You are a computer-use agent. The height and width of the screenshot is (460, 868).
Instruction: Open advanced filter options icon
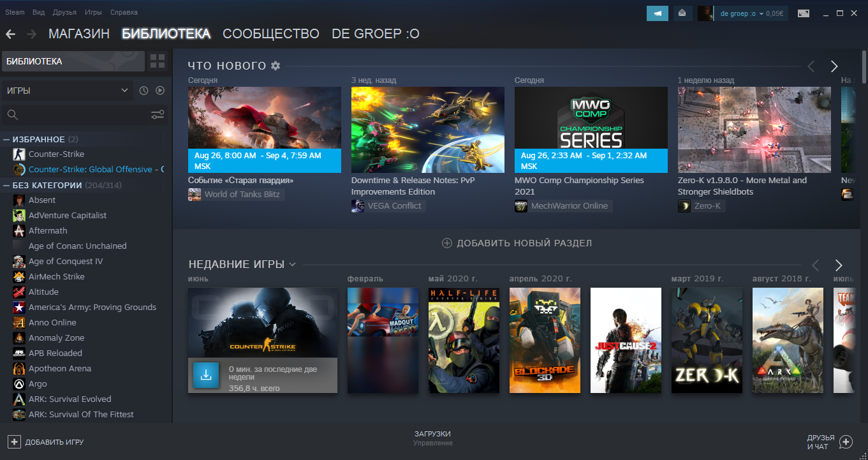[158, 115]
